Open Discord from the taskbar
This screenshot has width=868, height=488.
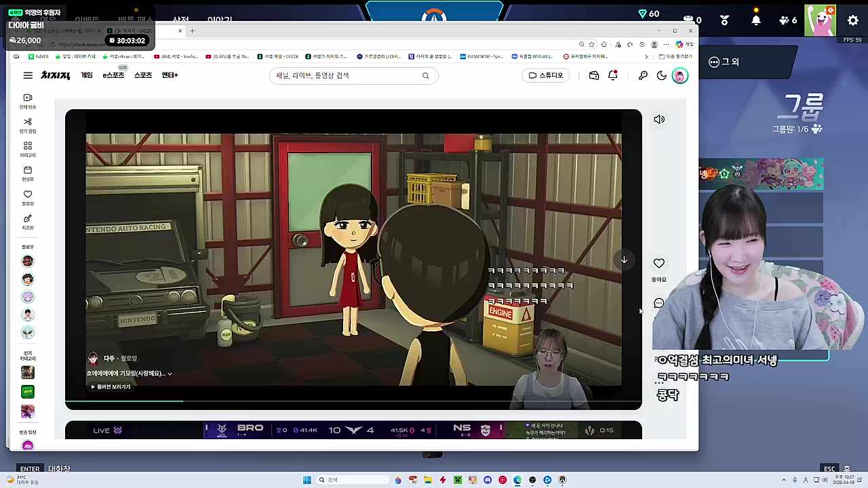tap(488, 480)
